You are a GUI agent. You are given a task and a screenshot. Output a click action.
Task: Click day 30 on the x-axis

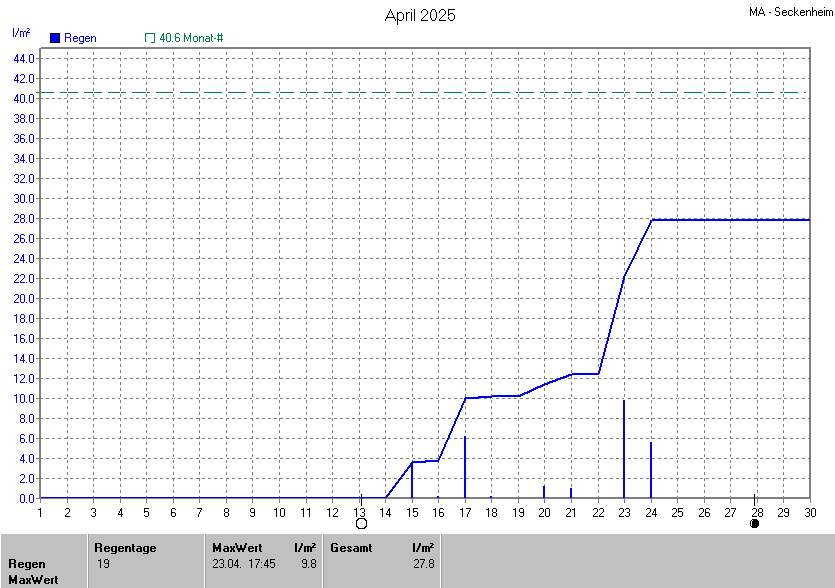click(809, 513)
